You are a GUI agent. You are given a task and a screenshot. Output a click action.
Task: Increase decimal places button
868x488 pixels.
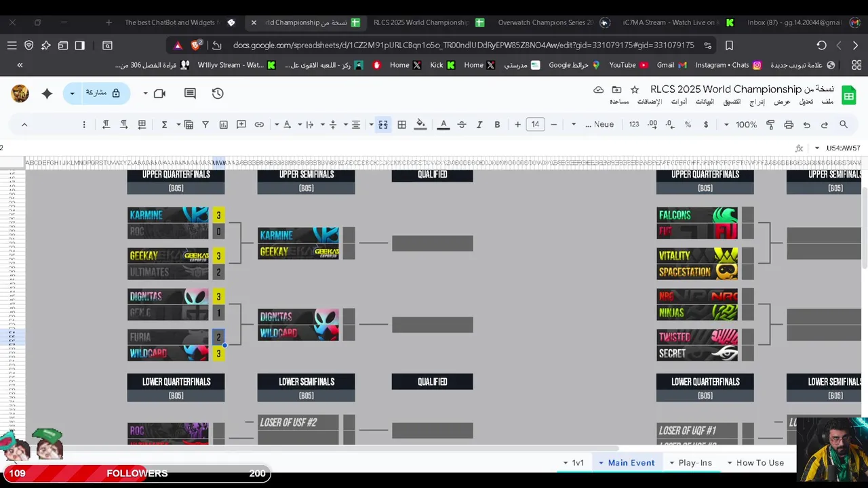(652, 125)
